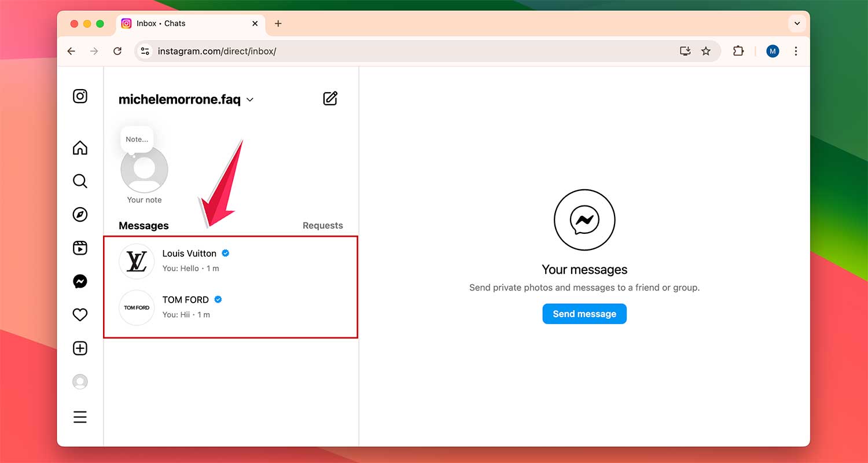Click the Instagram logo in sidebar
Viewport: 868px width, 463px height.
click(80, 96)
